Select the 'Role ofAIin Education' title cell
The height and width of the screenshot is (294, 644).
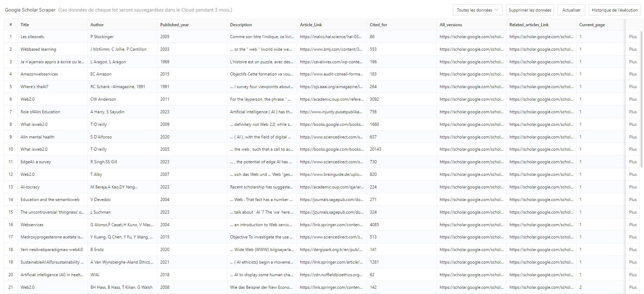(x=52, y=112)
